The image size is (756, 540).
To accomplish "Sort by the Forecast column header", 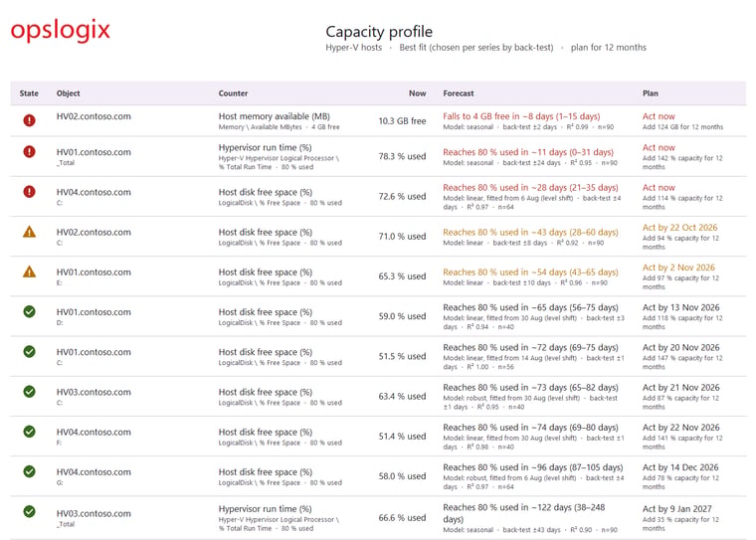I will (x=458, y=93).
